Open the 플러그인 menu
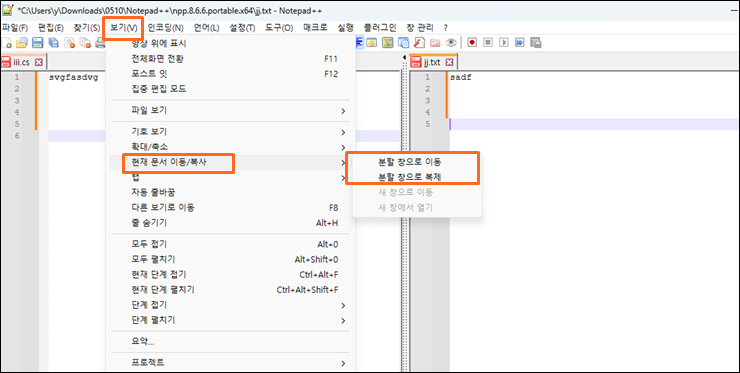740x373 pixels. (x=380, y=27)
